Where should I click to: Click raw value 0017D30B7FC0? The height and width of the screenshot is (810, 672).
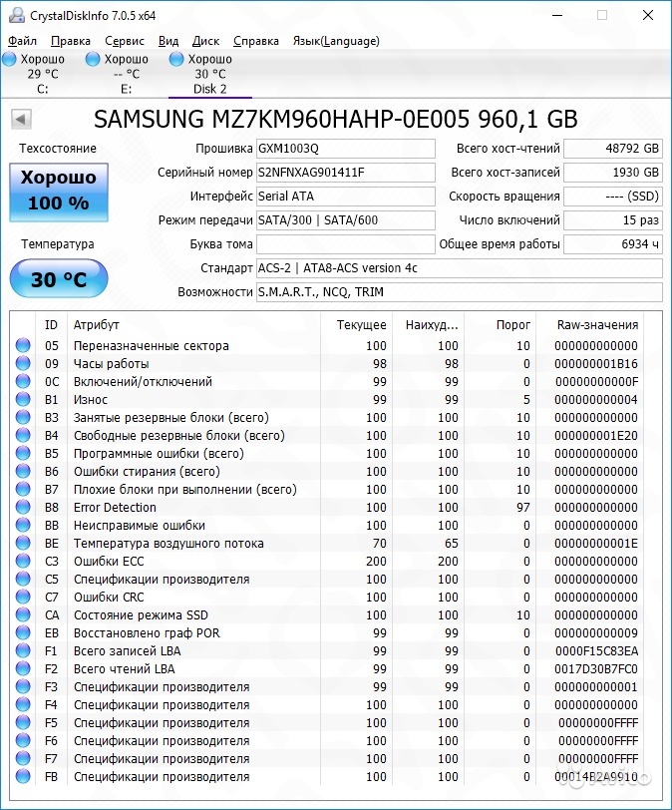(596, 669)
